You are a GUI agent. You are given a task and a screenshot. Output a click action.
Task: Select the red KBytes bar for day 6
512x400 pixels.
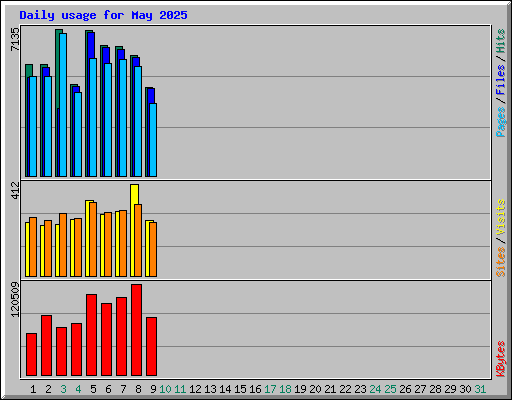coord(106,340)
